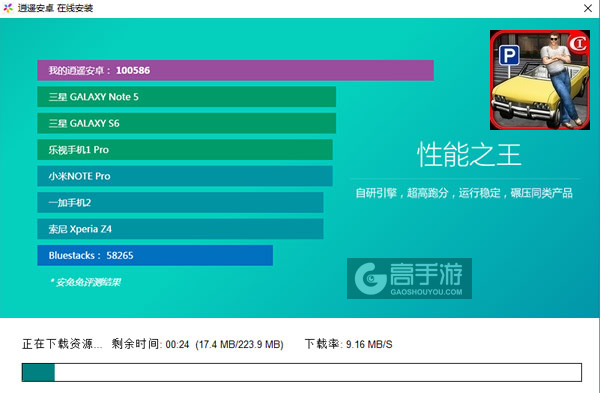The image size is (600, 393).
Task: Click the 逍遥安卓 app logo in title bar
Action: point(8,8)
